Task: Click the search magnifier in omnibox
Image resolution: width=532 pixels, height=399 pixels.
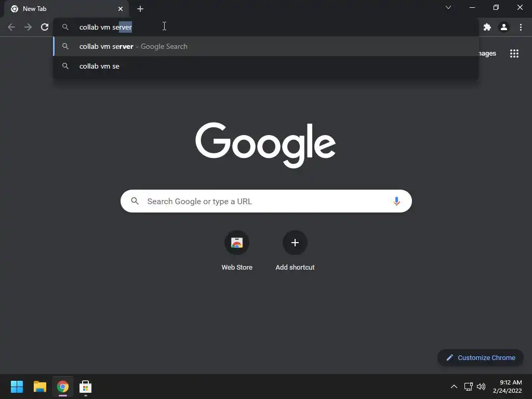Action: pyautogui.click(x=65, y=27)
